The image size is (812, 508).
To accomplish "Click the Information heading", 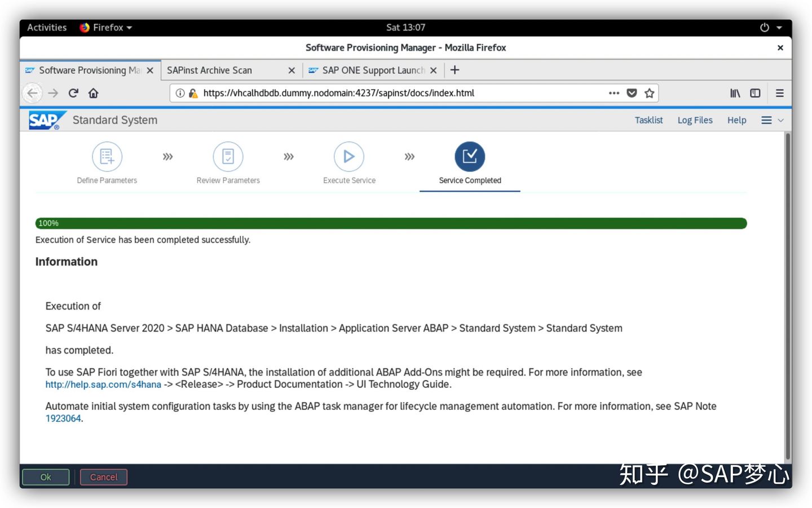I will pos(67,262).
